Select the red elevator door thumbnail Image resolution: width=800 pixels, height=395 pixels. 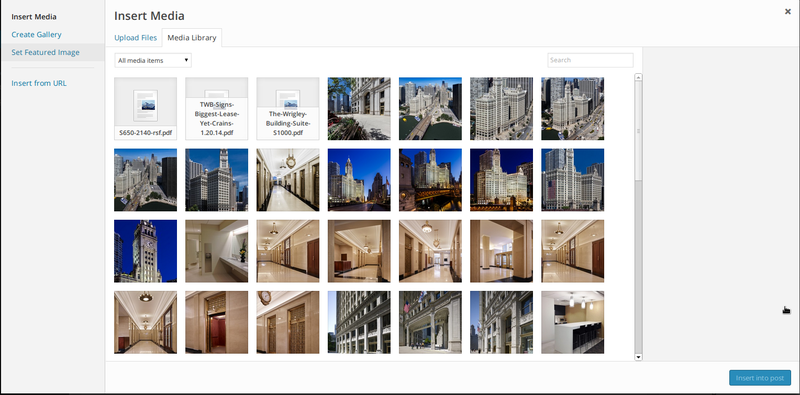[x=217, y=322]
